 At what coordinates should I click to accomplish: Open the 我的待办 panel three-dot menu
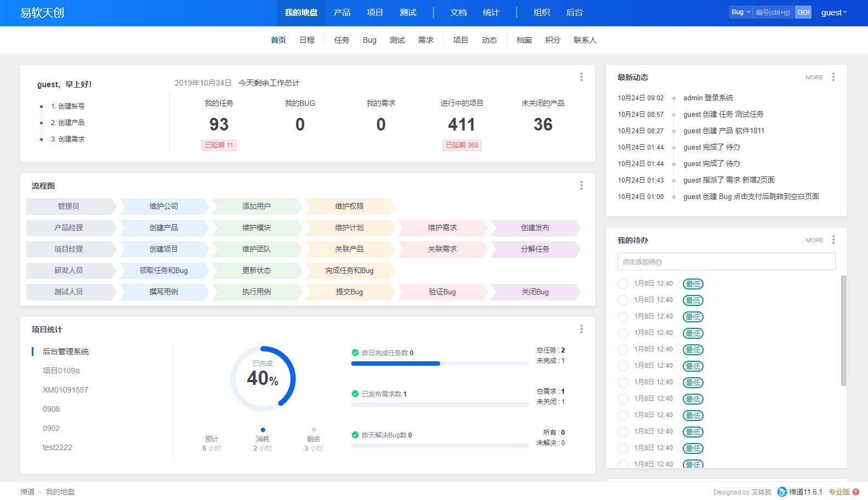tap(833, 240)
